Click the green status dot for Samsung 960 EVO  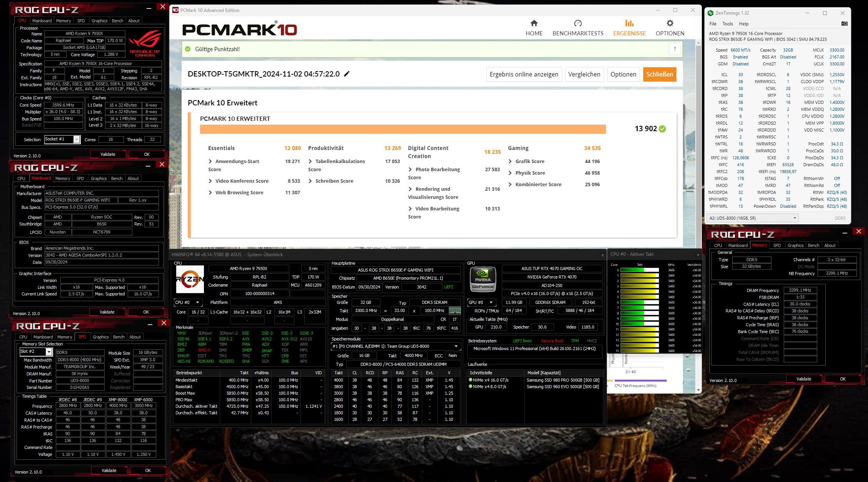pos(470,387)
